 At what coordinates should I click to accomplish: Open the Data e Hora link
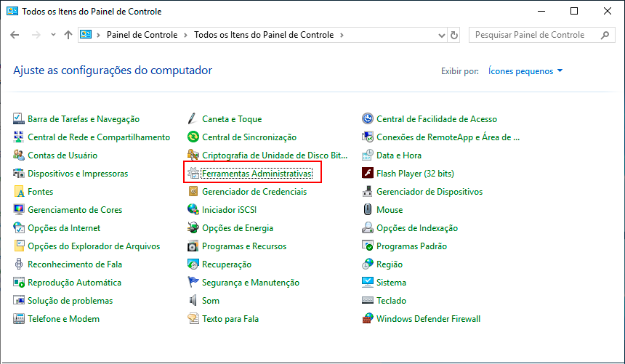(399, 155)
